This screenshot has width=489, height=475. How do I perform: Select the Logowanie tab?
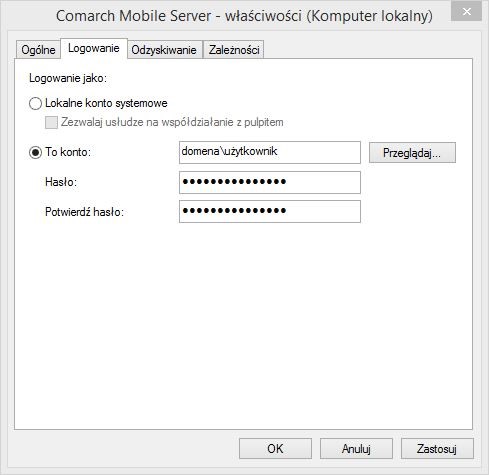coord(94,49)
